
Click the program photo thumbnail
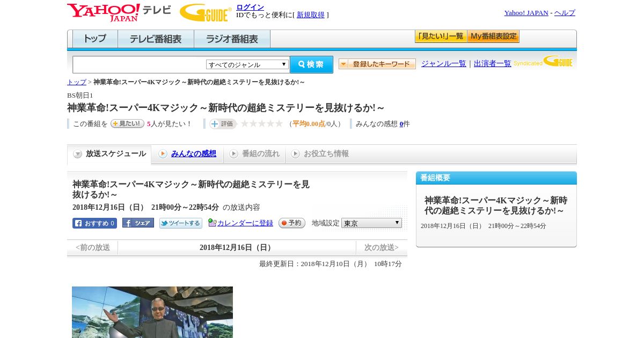152,312
